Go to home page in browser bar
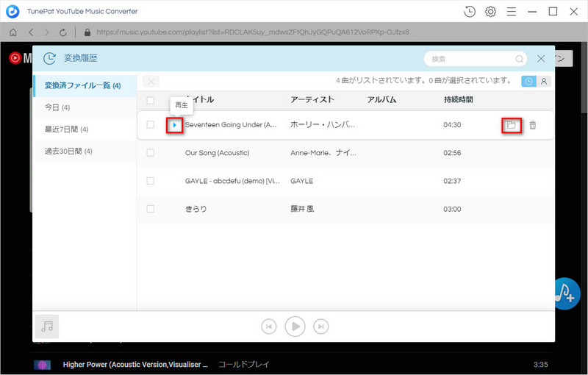The image size is (588, 375). pos(13,32)
